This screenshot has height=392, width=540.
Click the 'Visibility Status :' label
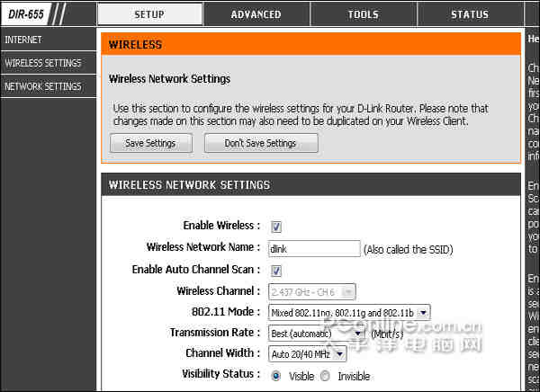220,374
